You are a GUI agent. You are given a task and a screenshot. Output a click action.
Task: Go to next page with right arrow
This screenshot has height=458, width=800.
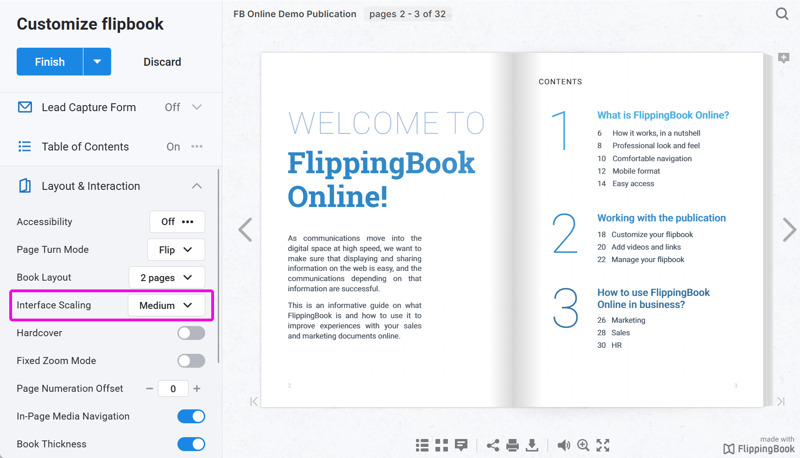789,230
